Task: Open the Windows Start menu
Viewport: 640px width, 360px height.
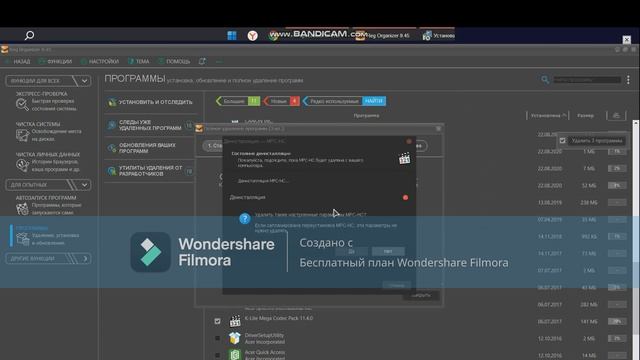Action: pyautogui.click(x=232, y=36)
